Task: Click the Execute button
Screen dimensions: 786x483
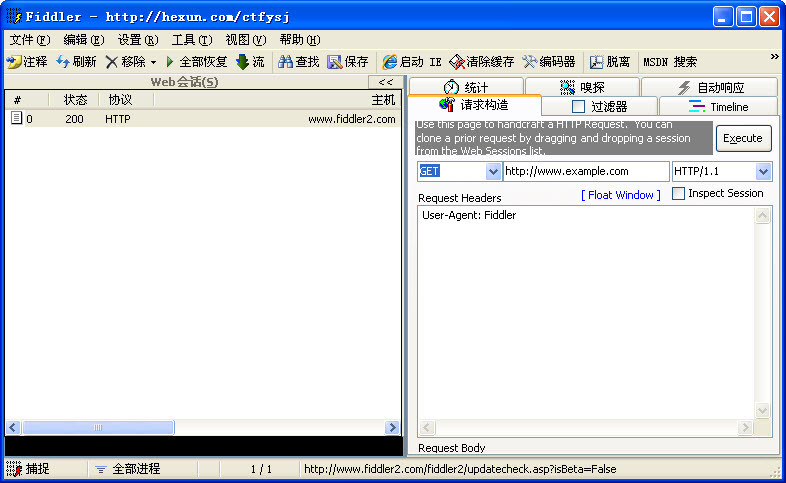Action: (743, 138)
